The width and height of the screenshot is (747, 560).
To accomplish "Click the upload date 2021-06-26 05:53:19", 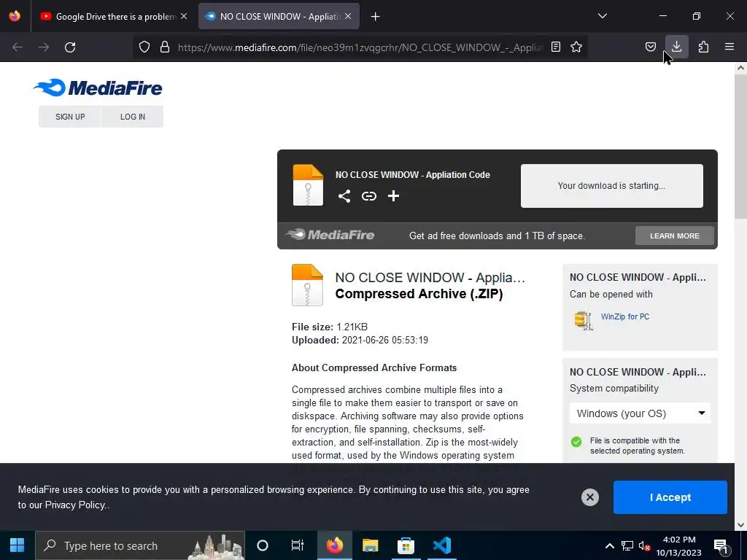I will (385, 340).
